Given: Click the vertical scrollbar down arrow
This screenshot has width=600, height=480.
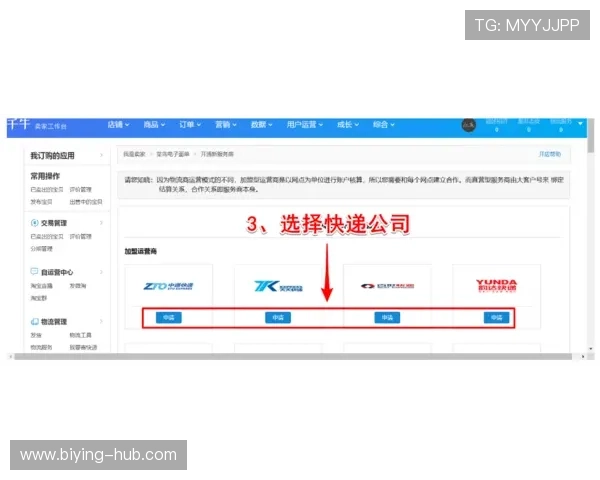Looking at the screenshot, I should click(x=591, y=349).
